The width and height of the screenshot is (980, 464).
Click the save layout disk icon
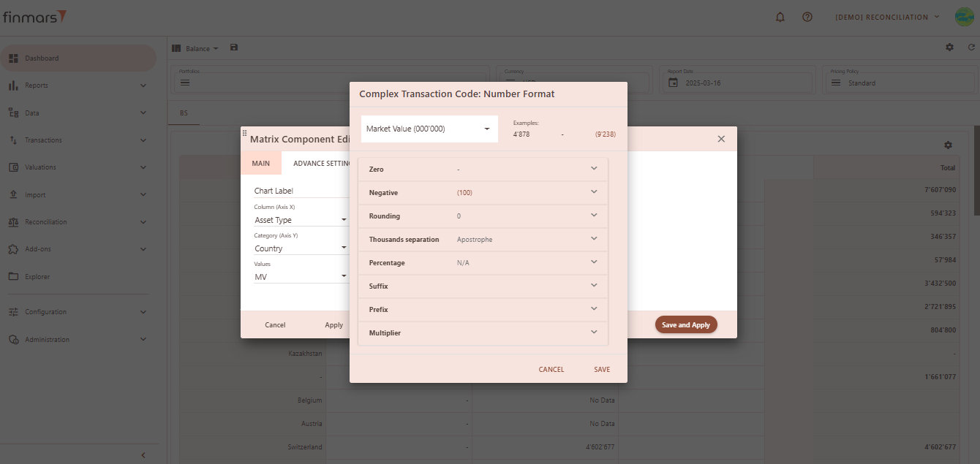[x=234, y=47]
